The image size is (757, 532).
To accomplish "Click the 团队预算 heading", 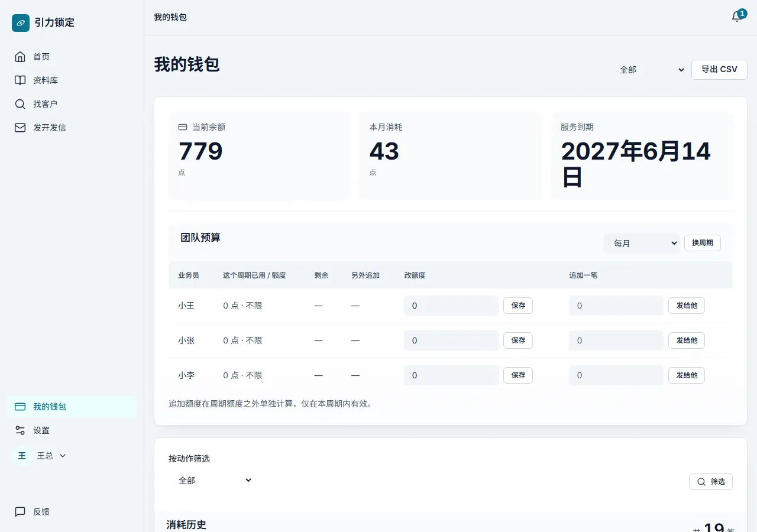I will [200, 238].
